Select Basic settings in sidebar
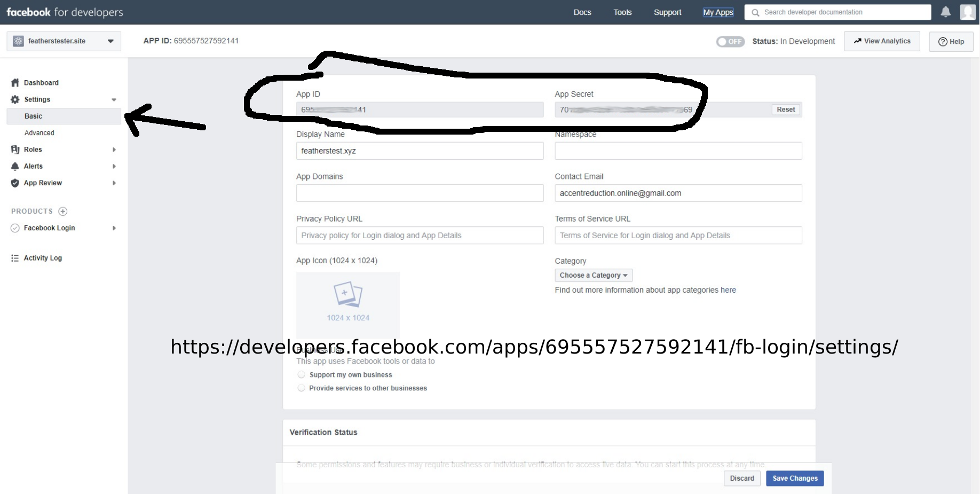 click(x=64, y=116)
